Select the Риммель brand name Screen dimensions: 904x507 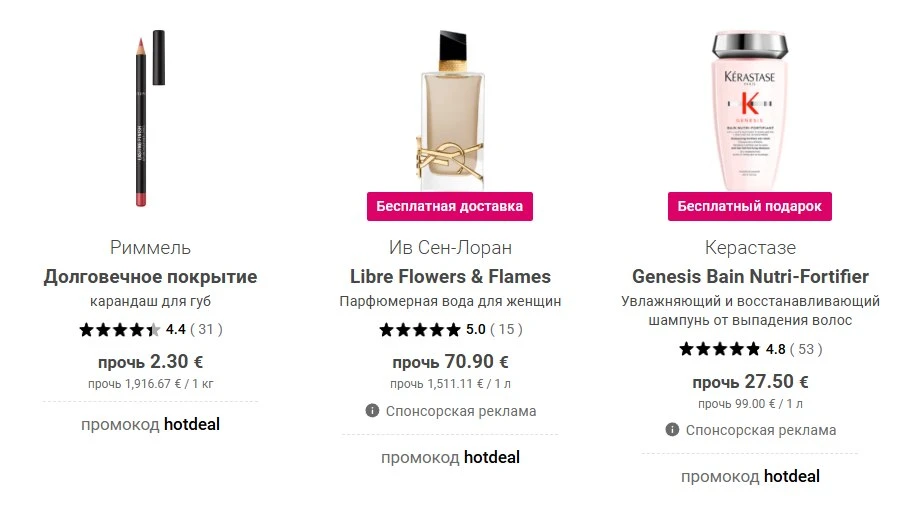click(150, 247)
